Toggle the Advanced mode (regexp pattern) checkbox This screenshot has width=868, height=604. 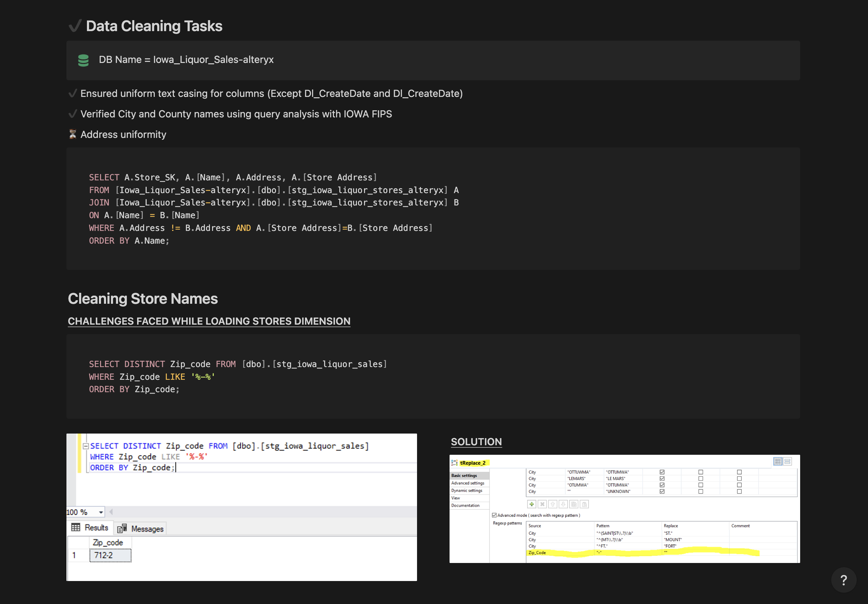pyautogui.click(x=494, y=516)
